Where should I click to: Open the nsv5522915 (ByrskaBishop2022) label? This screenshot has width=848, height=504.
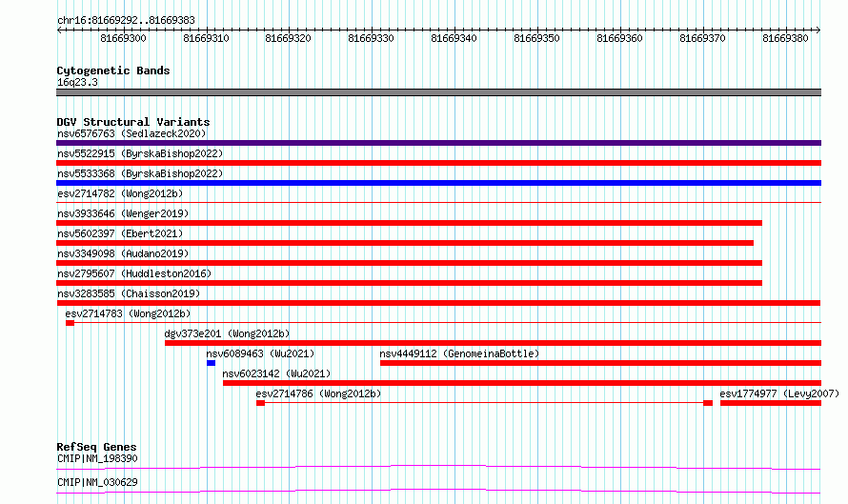point(140,153)
